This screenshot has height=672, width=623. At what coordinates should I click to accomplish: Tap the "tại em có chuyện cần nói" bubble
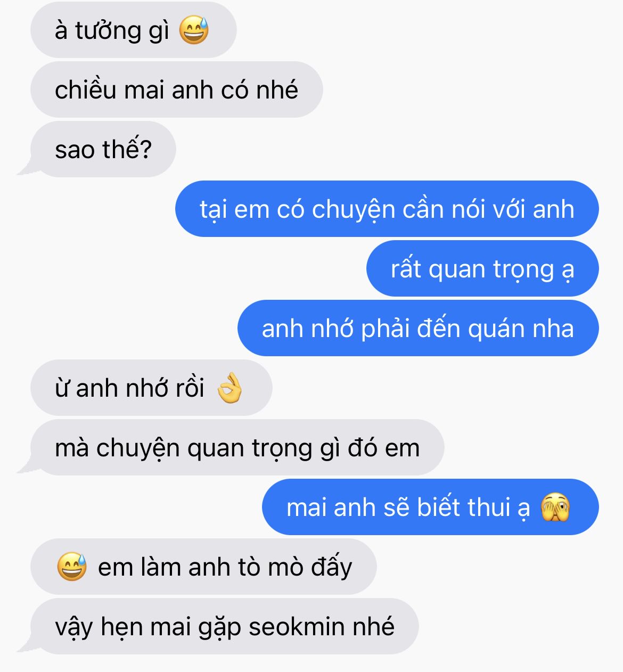click(387, 209)
